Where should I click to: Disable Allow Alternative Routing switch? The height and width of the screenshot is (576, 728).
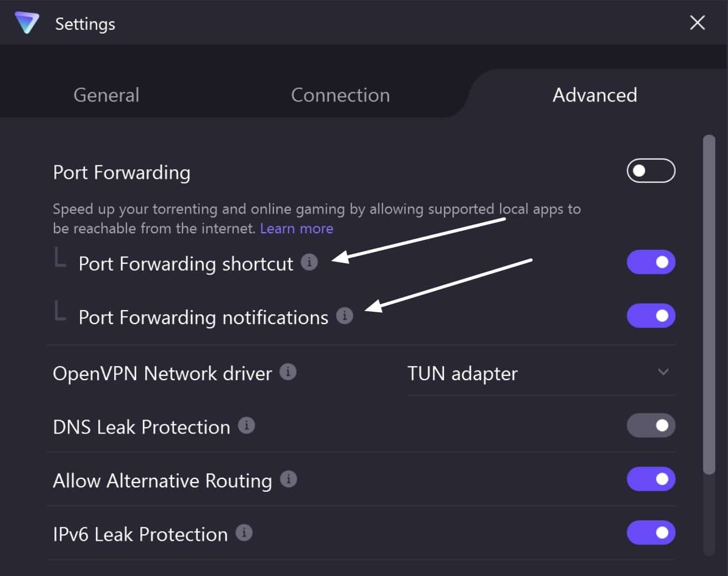click(x=651, y=479)
